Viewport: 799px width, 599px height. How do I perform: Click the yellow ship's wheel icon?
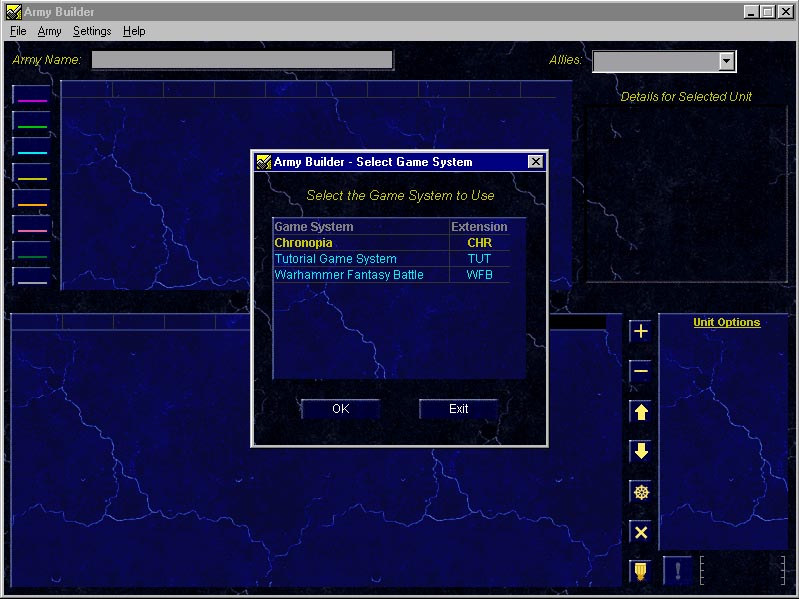click(641, 492)
